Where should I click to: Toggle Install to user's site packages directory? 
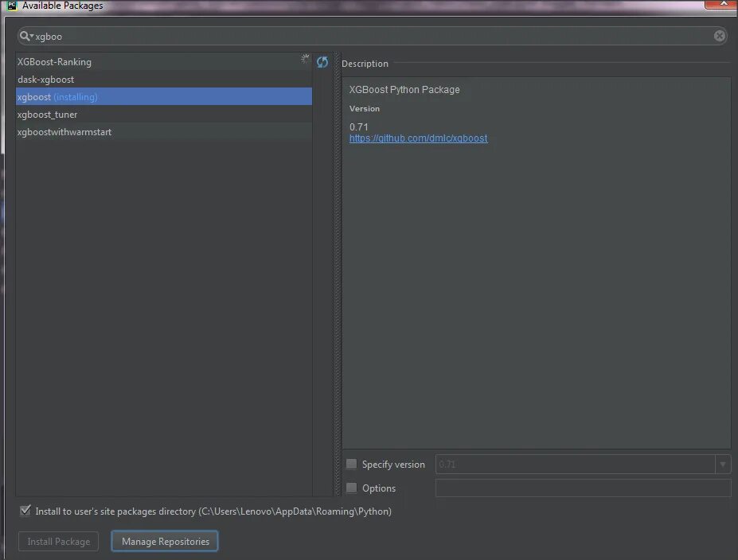pos(25,511)
